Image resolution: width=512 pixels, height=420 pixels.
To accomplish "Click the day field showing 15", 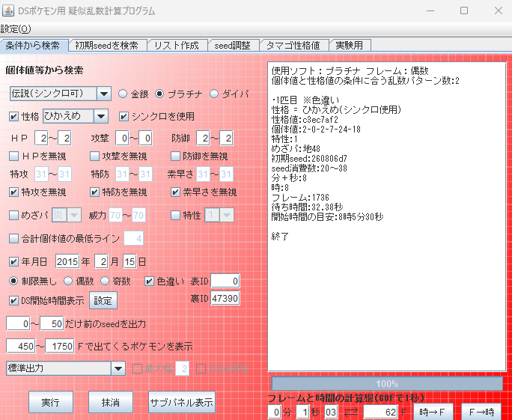I will [x=130, y=262].
